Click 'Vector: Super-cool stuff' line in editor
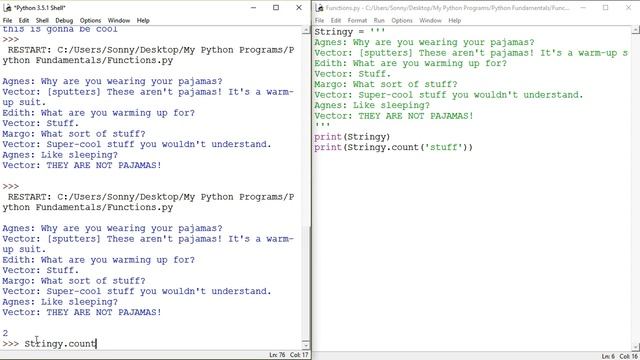 click(x=449, y=95)
